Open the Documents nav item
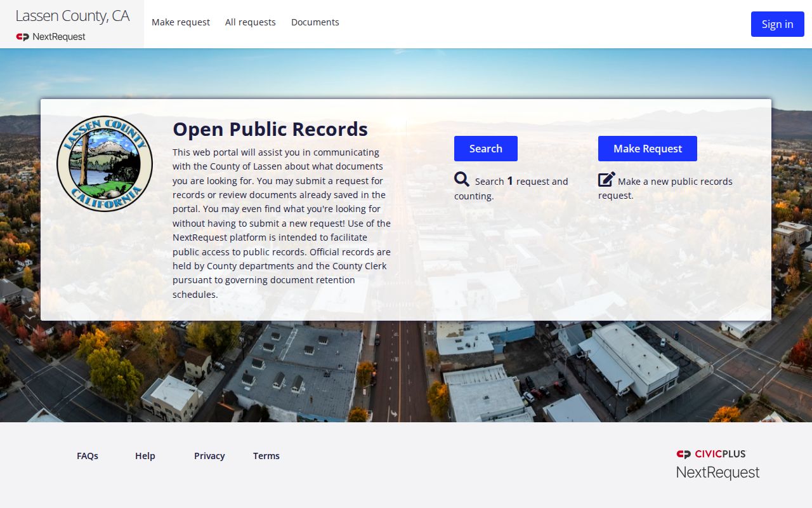The height and width of the screenshot is (508, 812). point(315,22)
